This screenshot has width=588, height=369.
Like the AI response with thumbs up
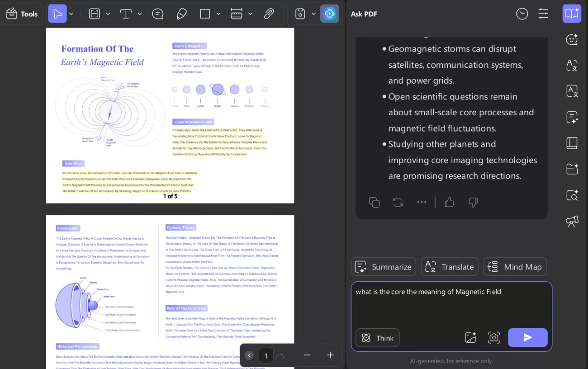coord(449,202)
